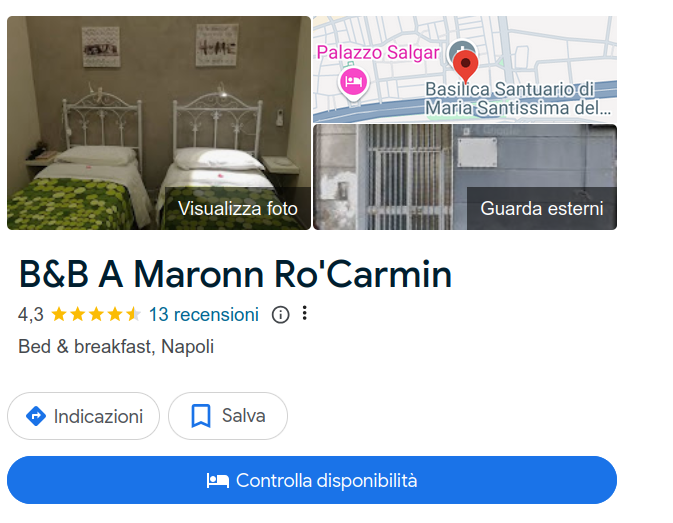
Task: Select the pink hotel pin on the map
Action: [x=353, y=84]
